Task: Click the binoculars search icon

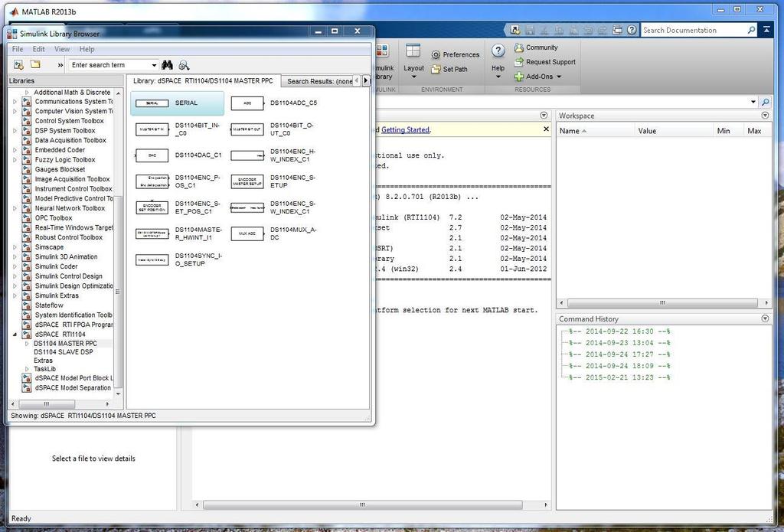Action: [167, 65]
